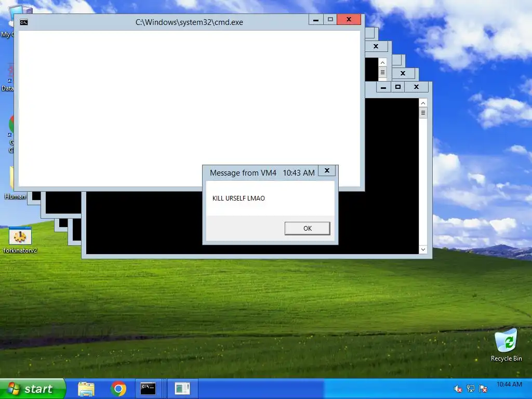Close the large black console window behind the dialog
The height and width of the screenshot is (399, 532).
coord(416,87)
